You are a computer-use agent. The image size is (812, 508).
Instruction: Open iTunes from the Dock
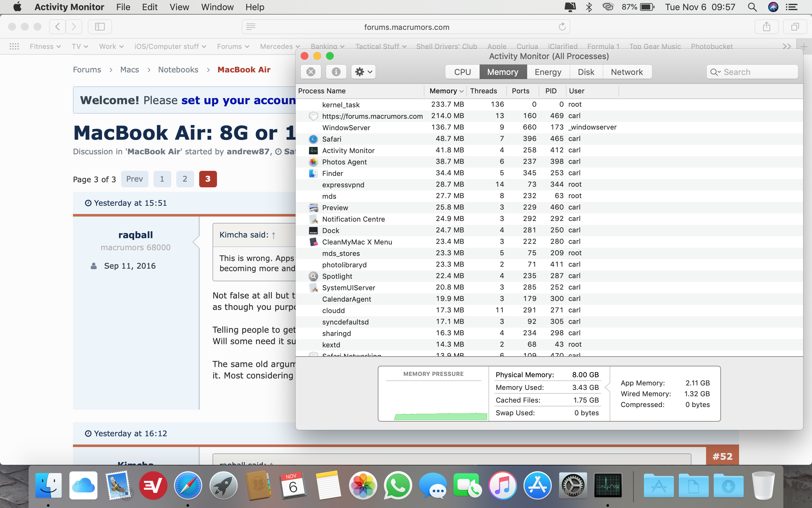[x=503, y=485]
